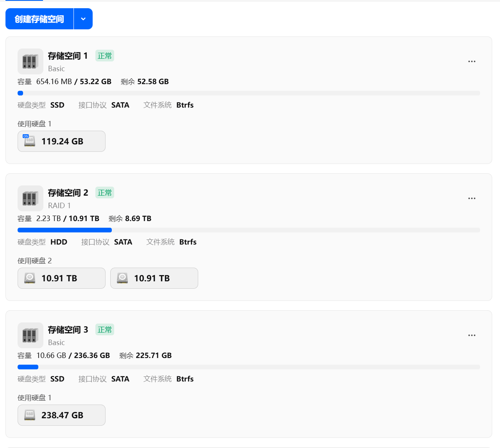Click the second 10.91 TB HDD icon
The width and height of the screenshot is (500, 448).
[x=122, y=278]
